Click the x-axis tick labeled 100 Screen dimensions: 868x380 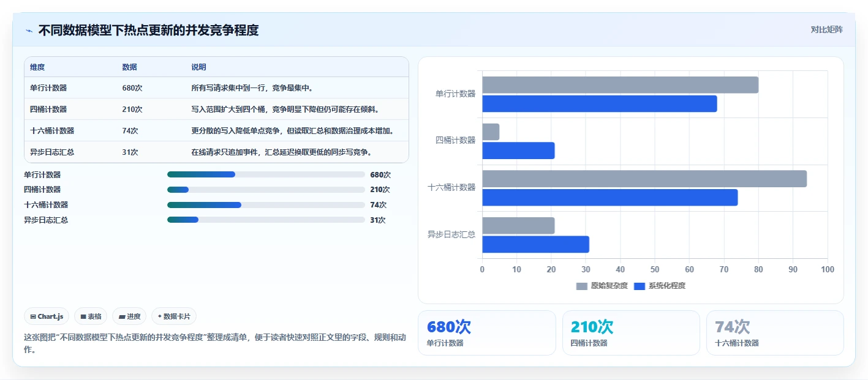pos(828,269)
